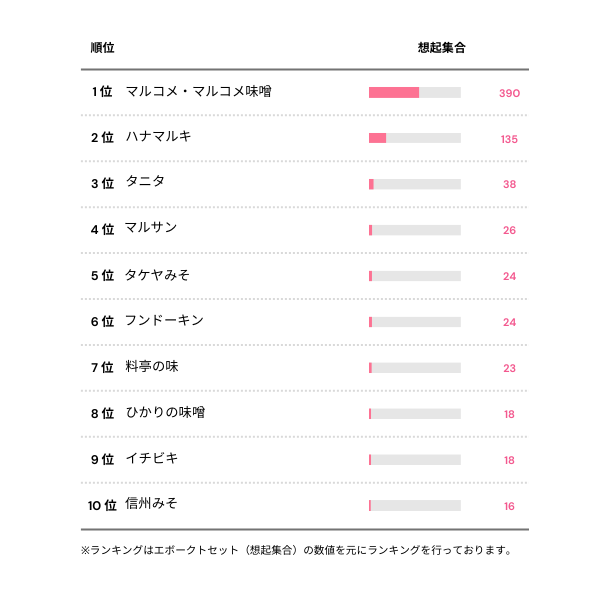Click the タニタ brand entry
This screenshot has width=600, height=600.
pyautogui.click(x=145, y=182)
